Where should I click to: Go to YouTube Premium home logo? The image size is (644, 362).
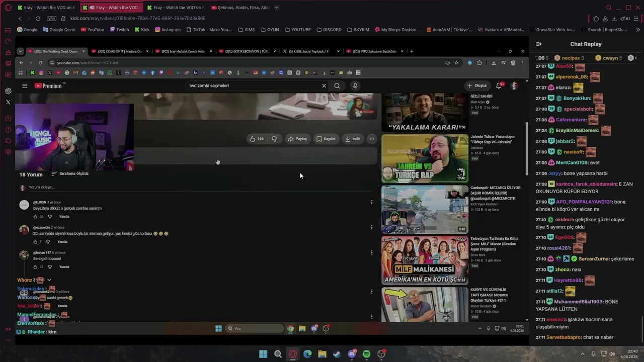[x=49, y=86]
